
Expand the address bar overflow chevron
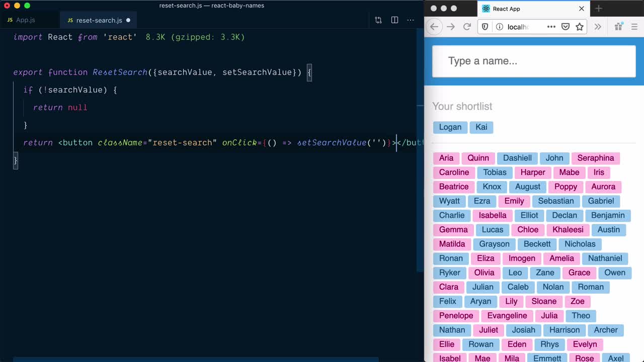597,27
